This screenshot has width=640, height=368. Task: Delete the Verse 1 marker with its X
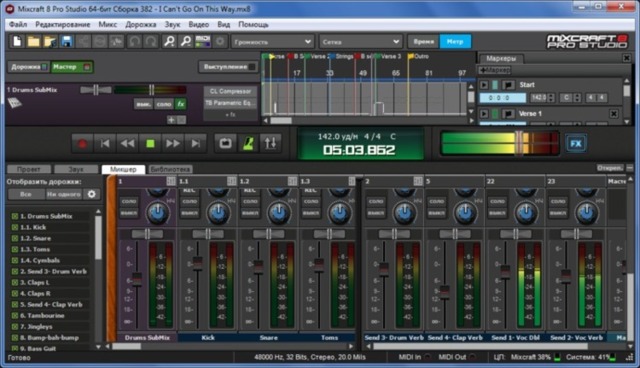point(613,113)
